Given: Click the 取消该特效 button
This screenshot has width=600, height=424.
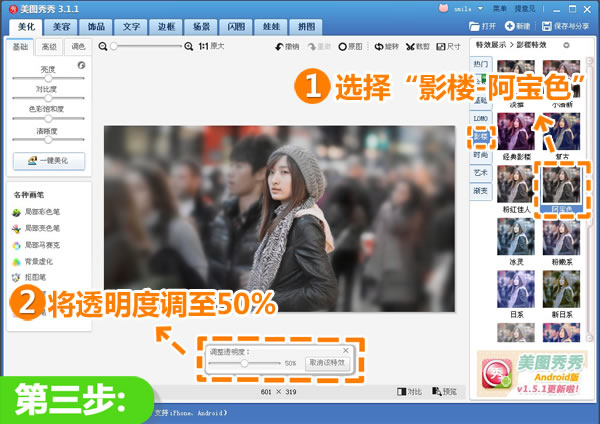Looking at the screenshot, I should coord(327,363).
